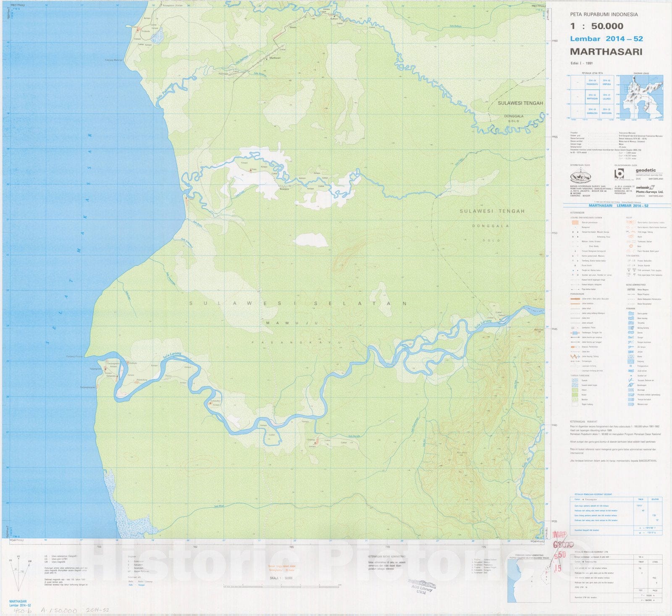Click the graphic scale bar
Image resolution: width=672 pixels, height=616 pixels.
(281, 586)
